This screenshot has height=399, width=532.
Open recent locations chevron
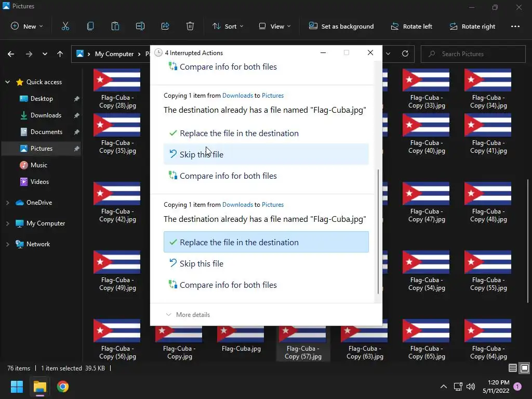click(x=45, y=54)
